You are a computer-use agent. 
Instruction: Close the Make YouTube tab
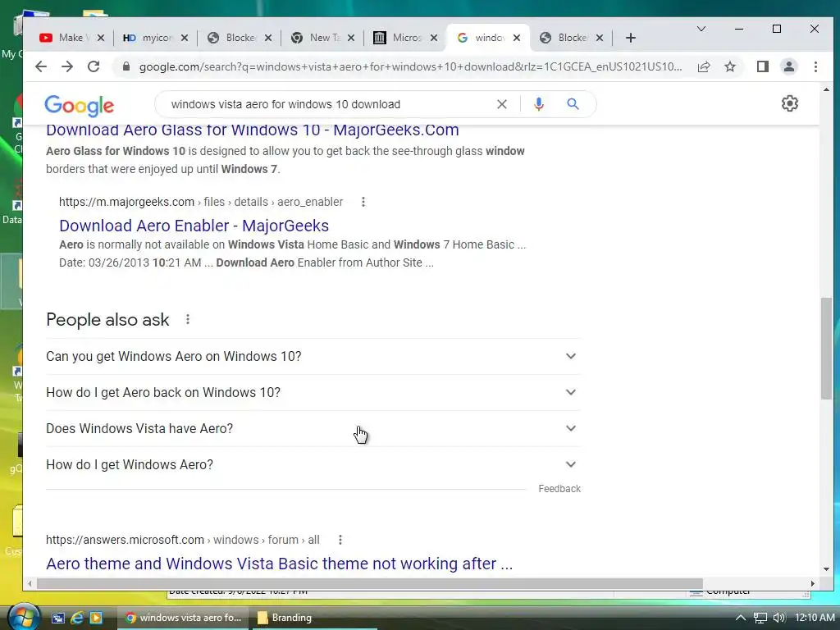point(101,38)
